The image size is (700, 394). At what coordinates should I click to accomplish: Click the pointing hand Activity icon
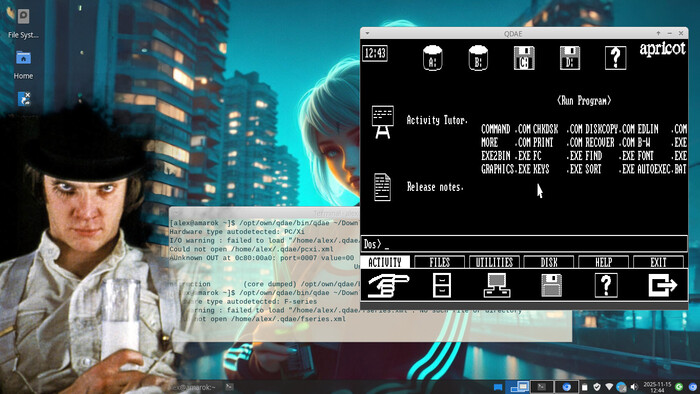388,286
